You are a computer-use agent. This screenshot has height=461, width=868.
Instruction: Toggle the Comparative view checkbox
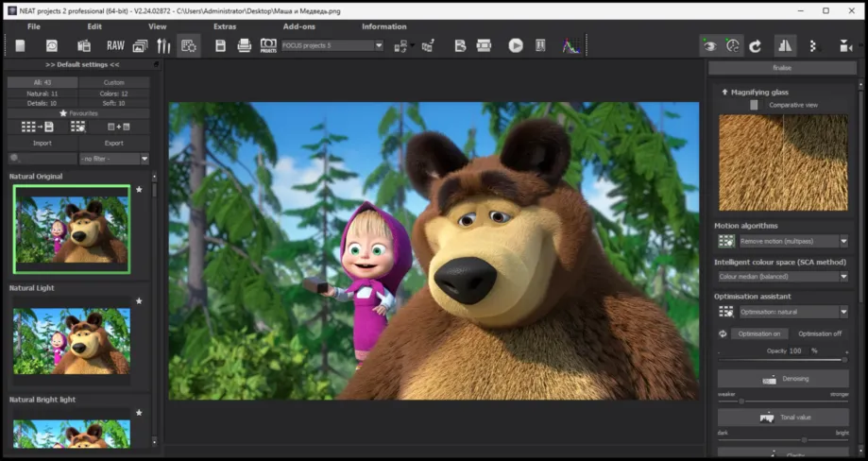[754, 105]
